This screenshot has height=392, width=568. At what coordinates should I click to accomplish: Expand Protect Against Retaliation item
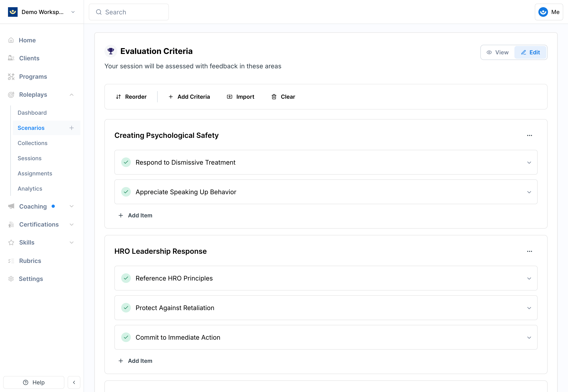click(529, 308)
